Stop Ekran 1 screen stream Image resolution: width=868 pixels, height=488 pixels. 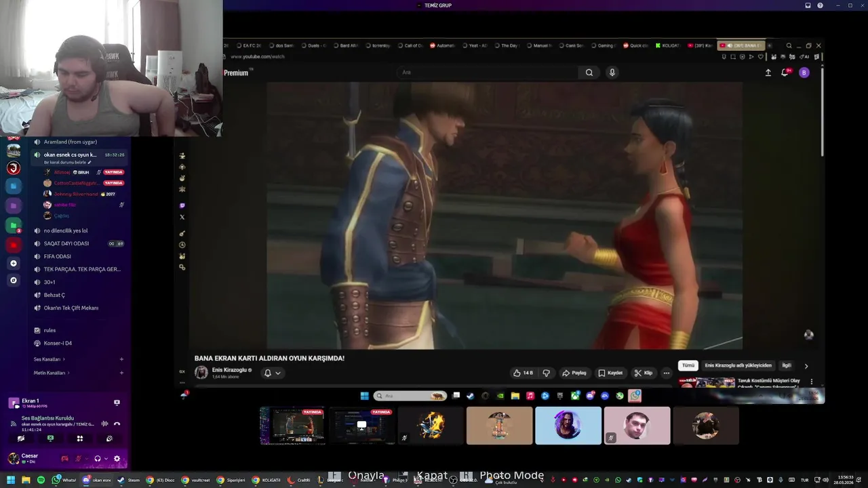(117, 403)
